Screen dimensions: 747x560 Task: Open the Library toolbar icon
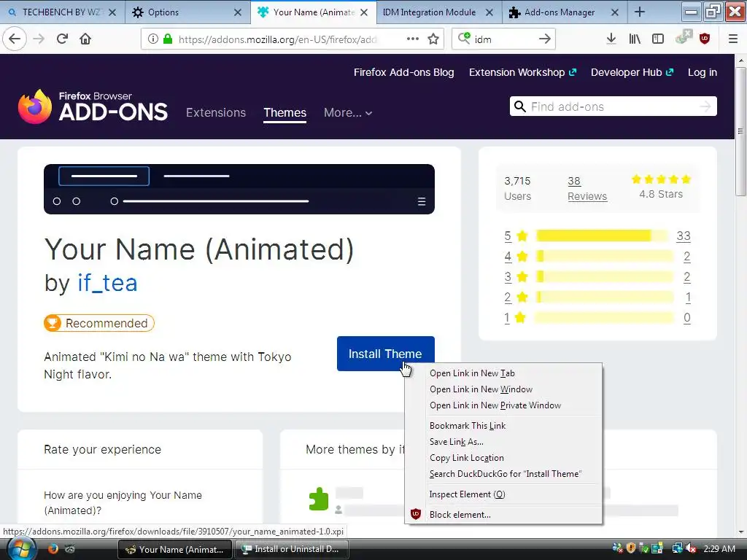pos(635,39)
